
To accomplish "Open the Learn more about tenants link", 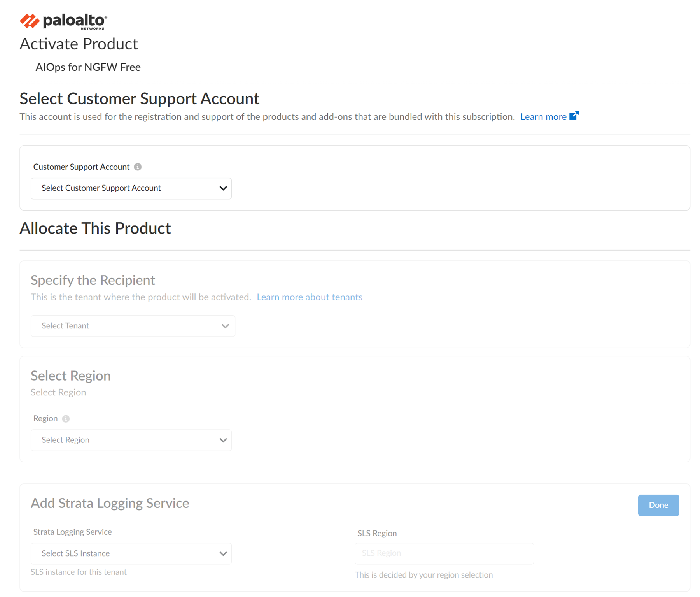I will tap(309, 297).
